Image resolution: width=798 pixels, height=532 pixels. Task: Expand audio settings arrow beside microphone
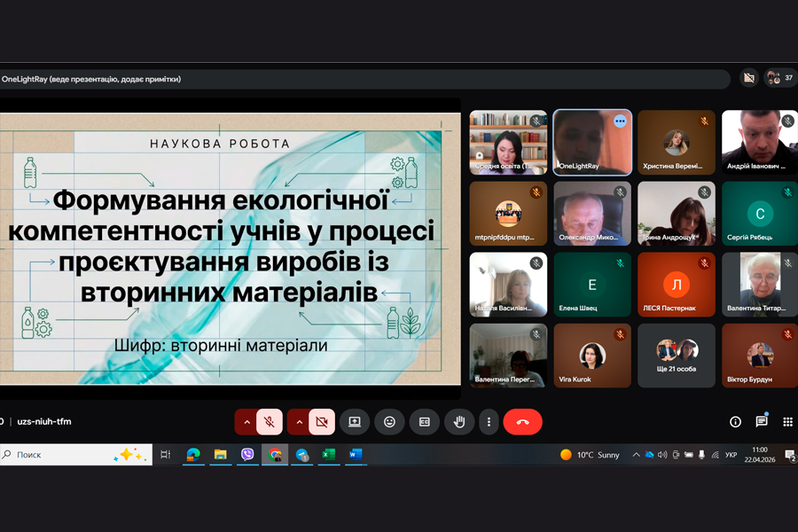[x=246, y=422]
